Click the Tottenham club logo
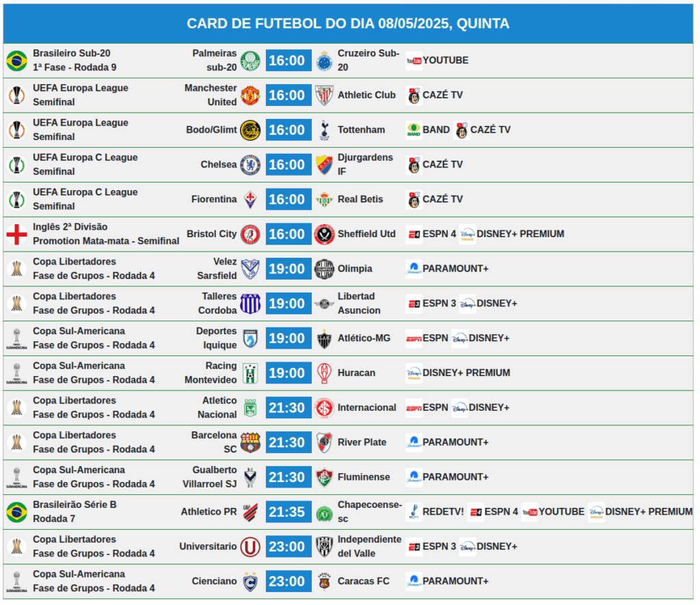 pos(325,131)
